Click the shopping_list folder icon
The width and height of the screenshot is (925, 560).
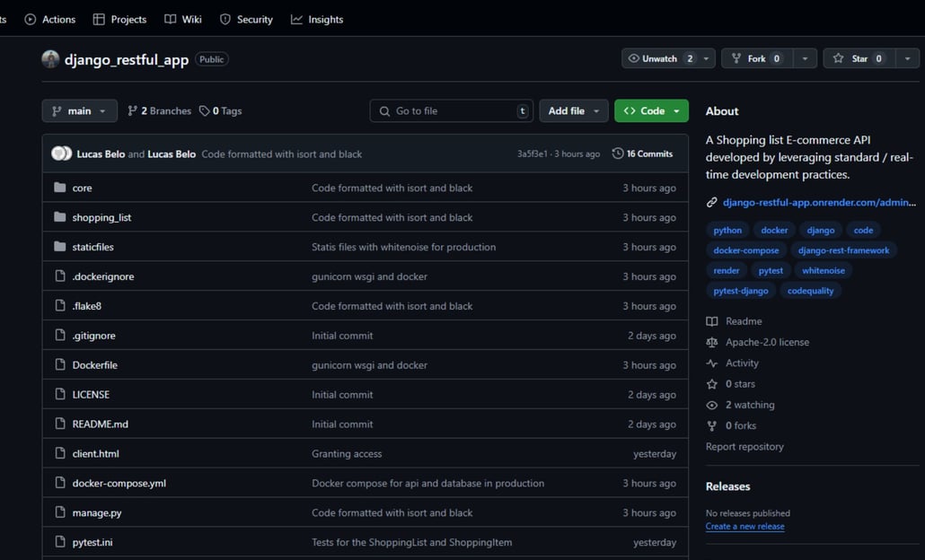click(x=59, y=217)
